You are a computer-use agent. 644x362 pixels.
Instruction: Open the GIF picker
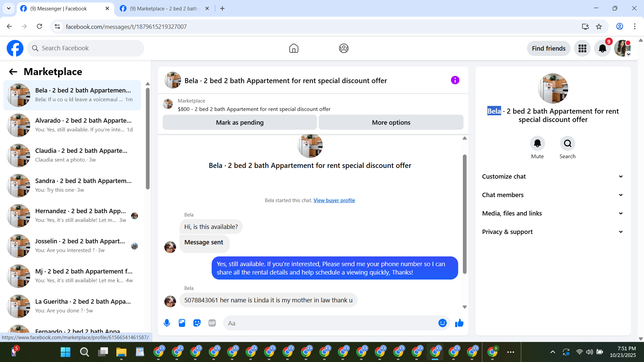coord(212,323)
